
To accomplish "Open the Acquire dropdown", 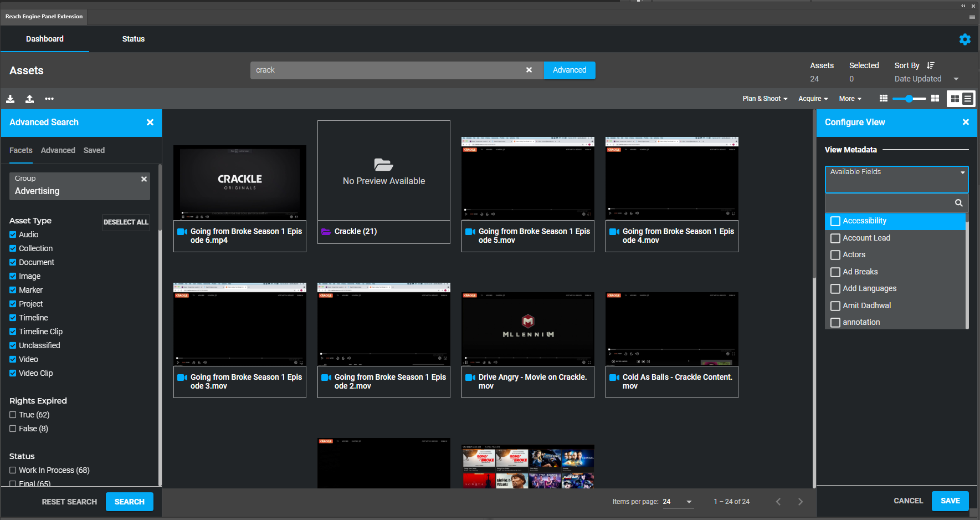I will 813,99.
